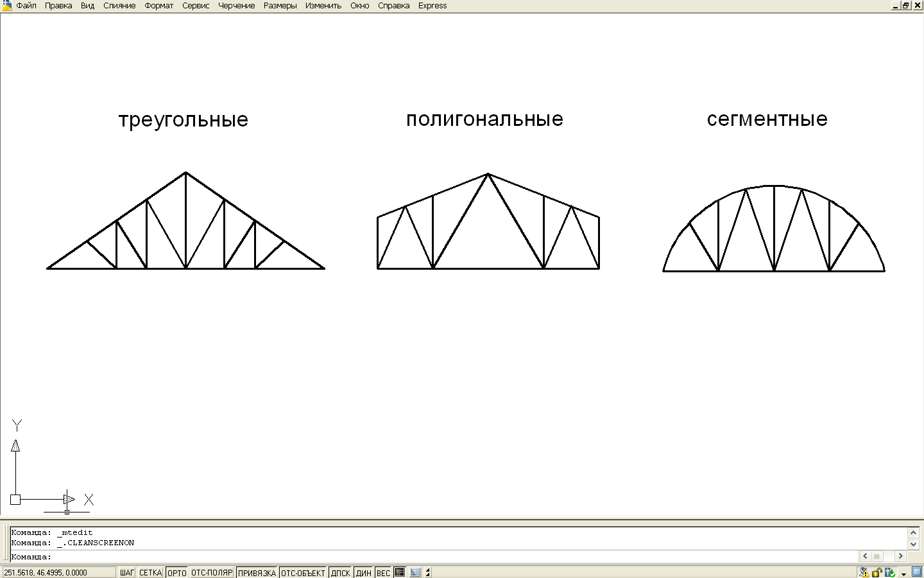
Task: Toggle ДПСК dynamic UCS
Action: (x=341, y=573)
